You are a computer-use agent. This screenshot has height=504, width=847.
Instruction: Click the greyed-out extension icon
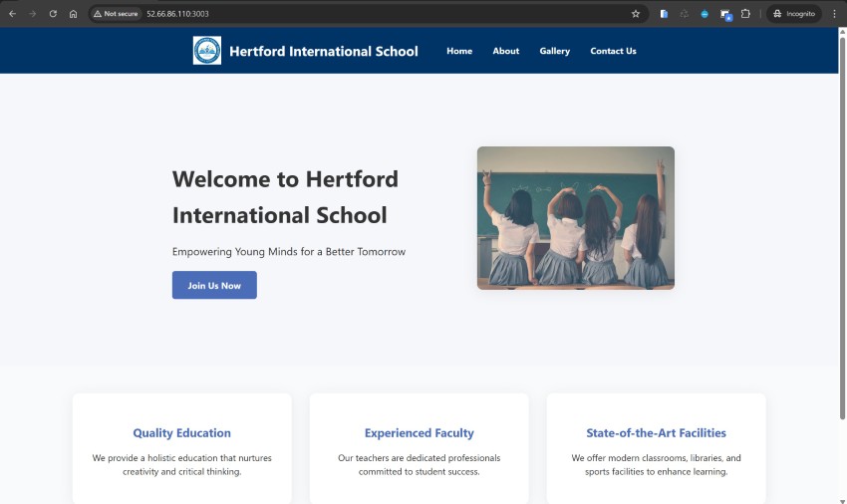tap(684, 14)
